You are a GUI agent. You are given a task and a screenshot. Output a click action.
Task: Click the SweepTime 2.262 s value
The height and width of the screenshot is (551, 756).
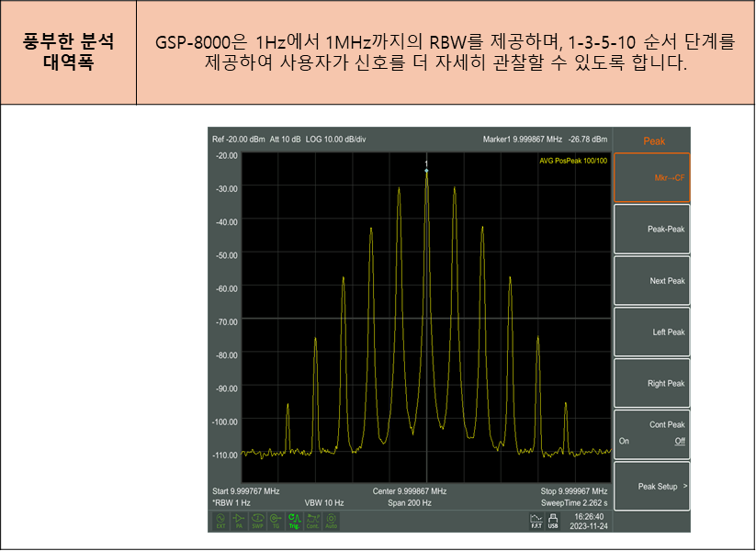574,503
